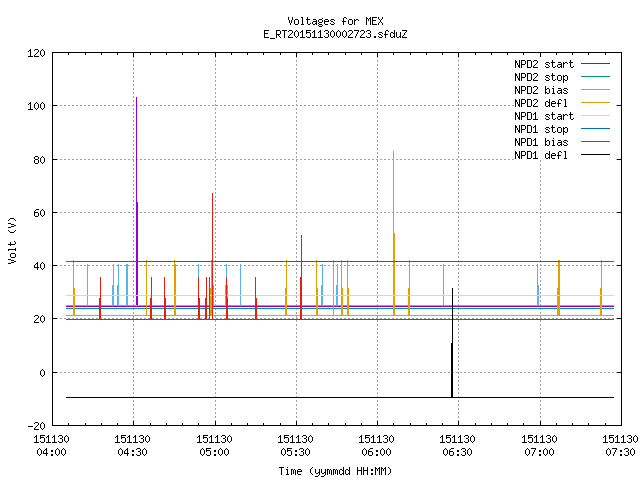Click the purple NPD2 start legend line
Screen dimensions: 640x480
tap(595, 64)
